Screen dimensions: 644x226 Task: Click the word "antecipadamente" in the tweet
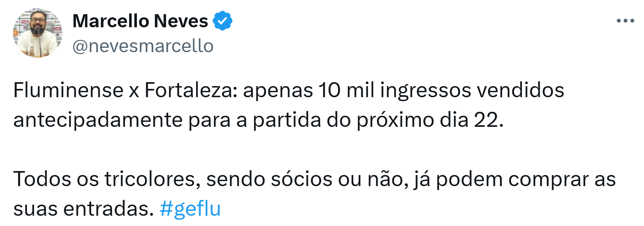click(x=98, y=120)
